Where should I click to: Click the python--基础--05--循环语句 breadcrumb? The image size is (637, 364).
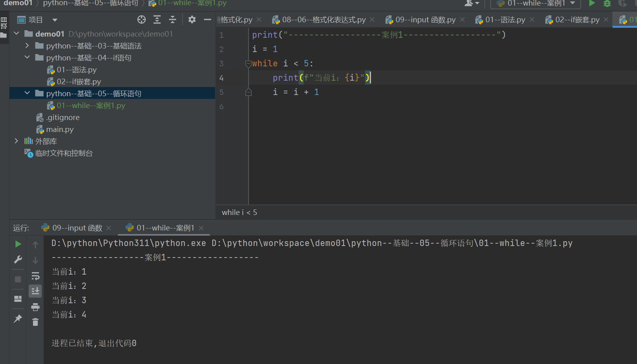[x=91, y=3]
